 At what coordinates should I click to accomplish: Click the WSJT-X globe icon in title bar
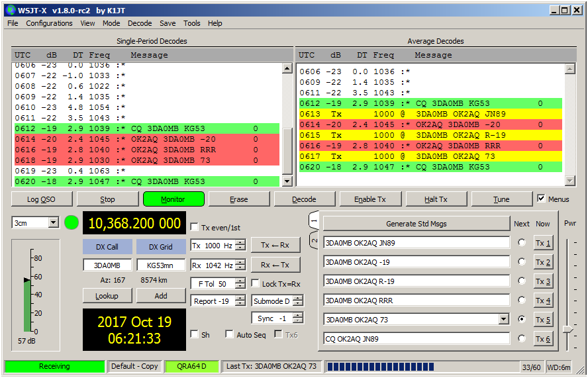coord(11,10)
